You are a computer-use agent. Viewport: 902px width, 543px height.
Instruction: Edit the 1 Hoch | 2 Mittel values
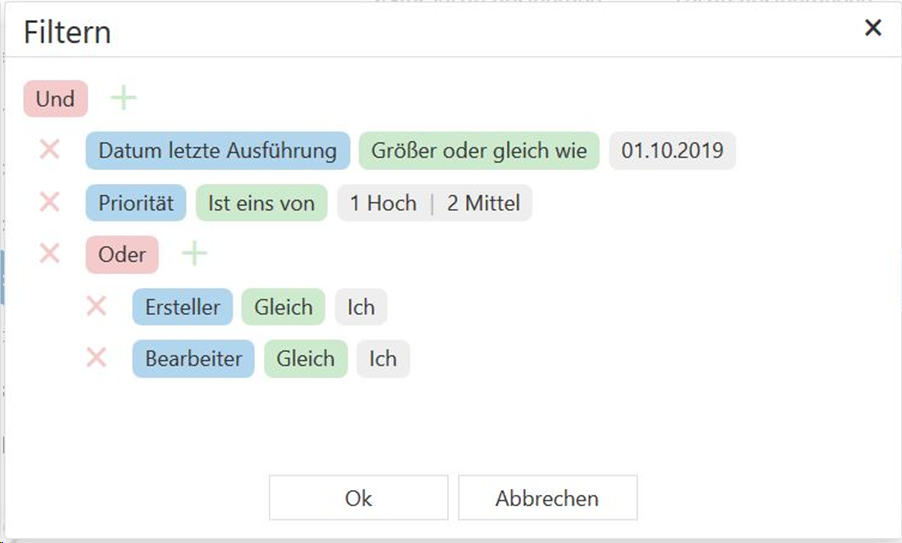(x=434, y=204)
